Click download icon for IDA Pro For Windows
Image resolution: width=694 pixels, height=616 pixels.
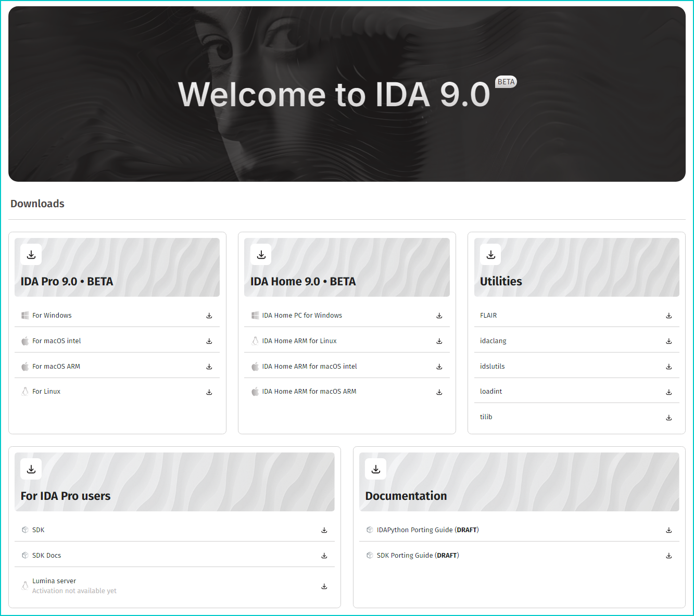[x=209, y=316]
